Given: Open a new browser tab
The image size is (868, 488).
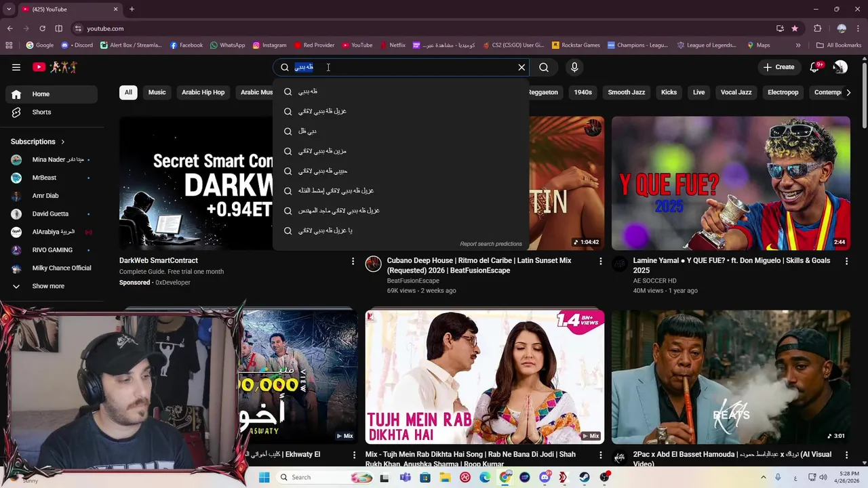Looking at the screenshot, I should click(132, 9).
